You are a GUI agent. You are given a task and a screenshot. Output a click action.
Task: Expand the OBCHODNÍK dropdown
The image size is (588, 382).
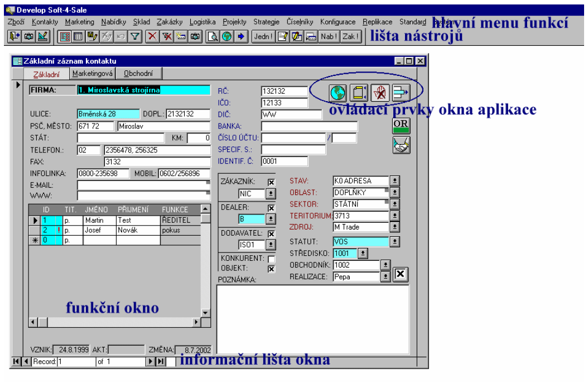coord(385,265)
